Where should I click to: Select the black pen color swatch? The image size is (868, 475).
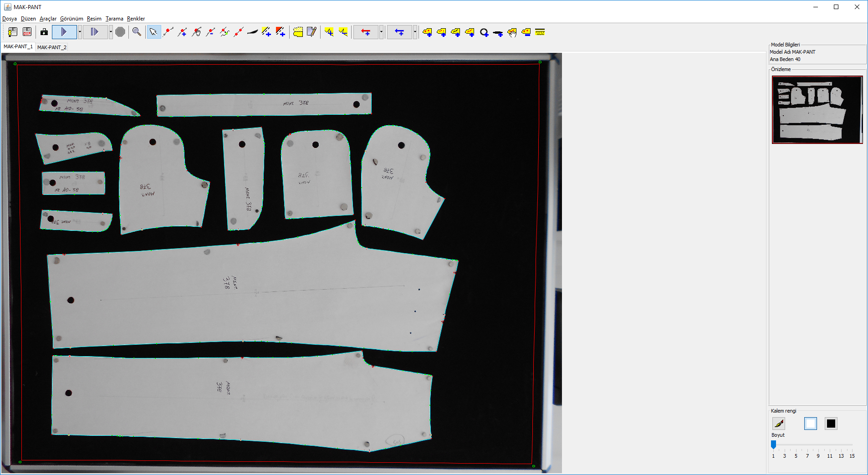(831, 424)
